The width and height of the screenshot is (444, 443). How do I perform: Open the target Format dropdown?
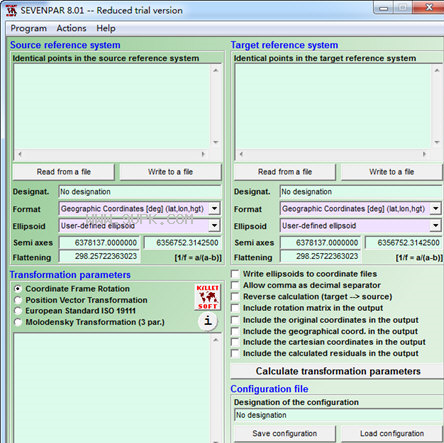point(436,209)
